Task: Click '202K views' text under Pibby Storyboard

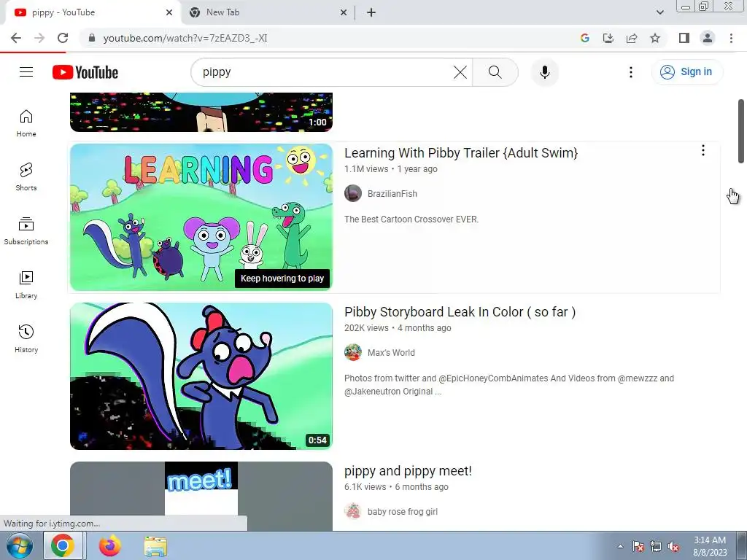Action: coord(366,328)
